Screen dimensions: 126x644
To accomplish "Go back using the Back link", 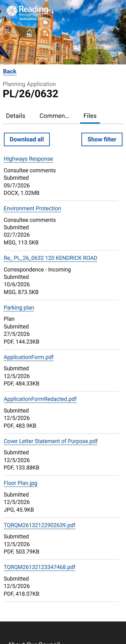I will (x=10, y=71).
